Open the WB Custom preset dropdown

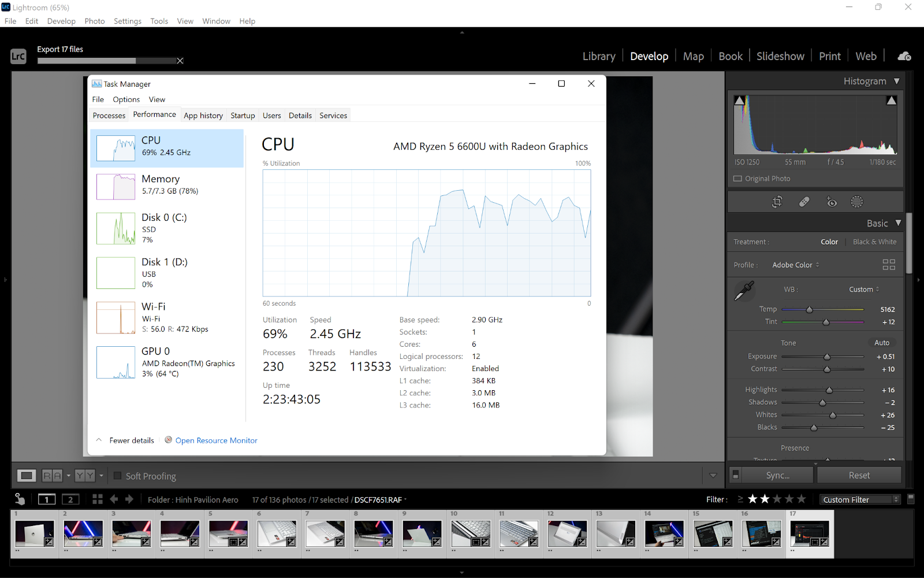click(x=864, y=290)
